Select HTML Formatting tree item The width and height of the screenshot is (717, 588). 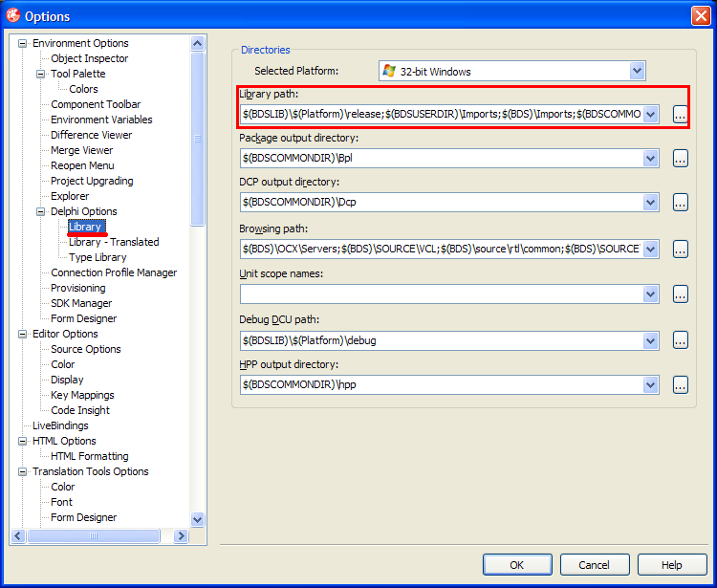(x=90, y=456)
